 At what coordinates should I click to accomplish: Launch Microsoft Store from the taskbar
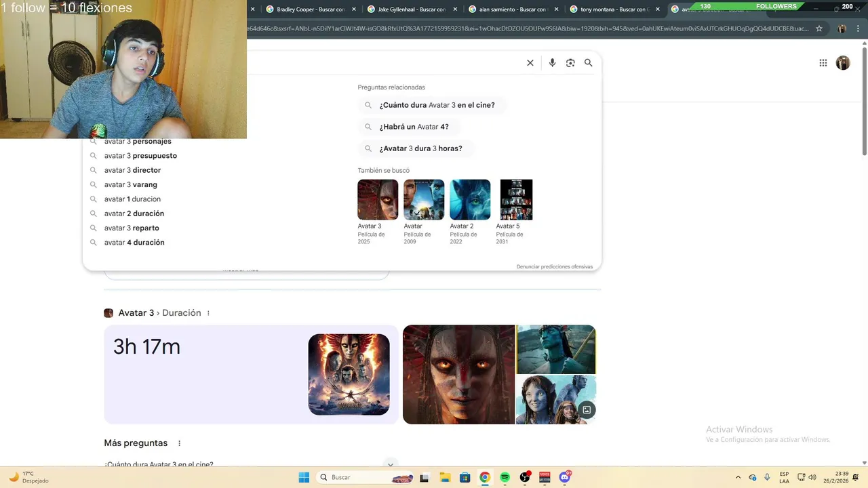tap(465, 477)
